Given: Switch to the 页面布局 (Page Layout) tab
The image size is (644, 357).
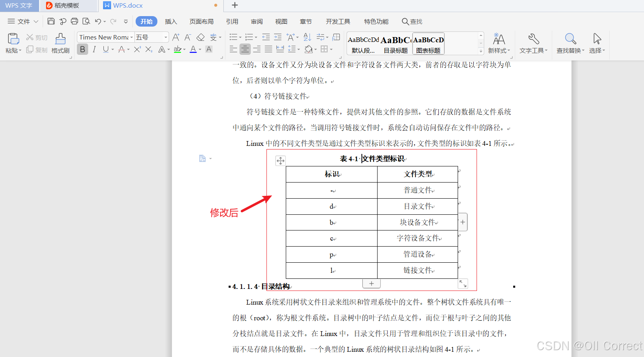Looking at the screenshot, I should [x=201, y=21].
